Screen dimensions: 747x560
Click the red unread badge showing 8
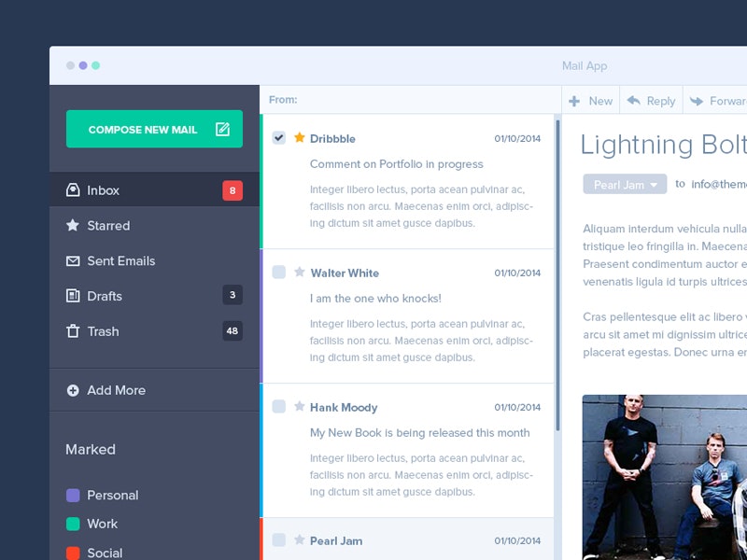[233, 190]
